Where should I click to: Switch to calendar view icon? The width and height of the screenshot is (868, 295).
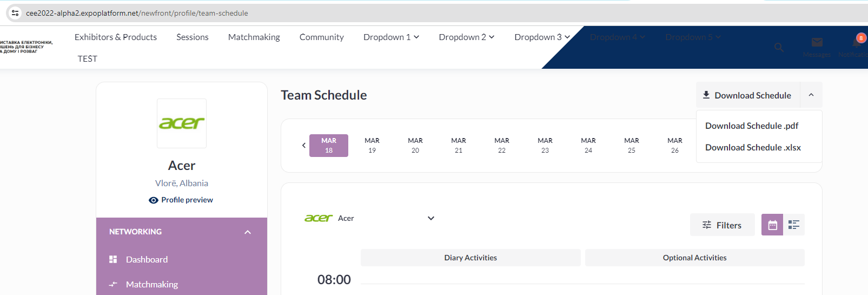(772, 225)
